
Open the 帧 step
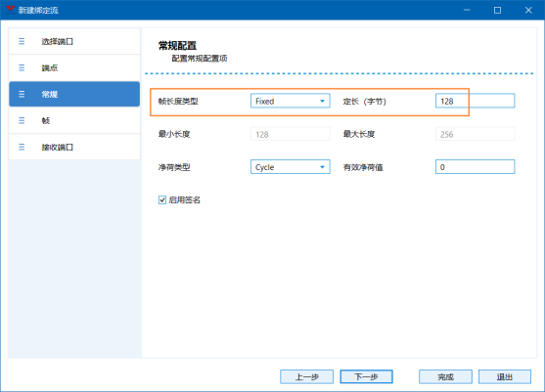point(74,120)
